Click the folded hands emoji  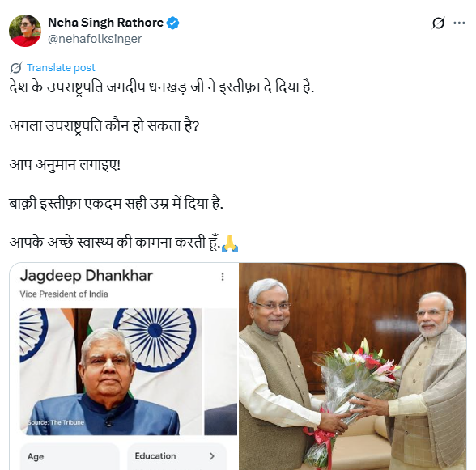click(x=230, y=243)
